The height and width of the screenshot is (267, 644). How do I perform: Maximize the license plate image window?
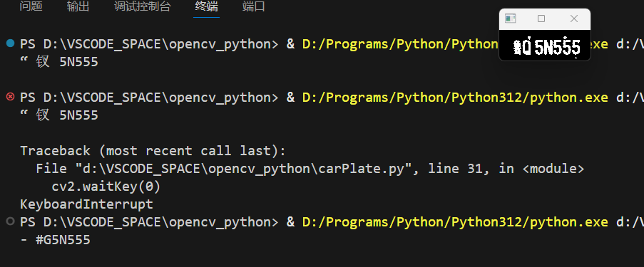pyautogui.click(x=541, y=19)
